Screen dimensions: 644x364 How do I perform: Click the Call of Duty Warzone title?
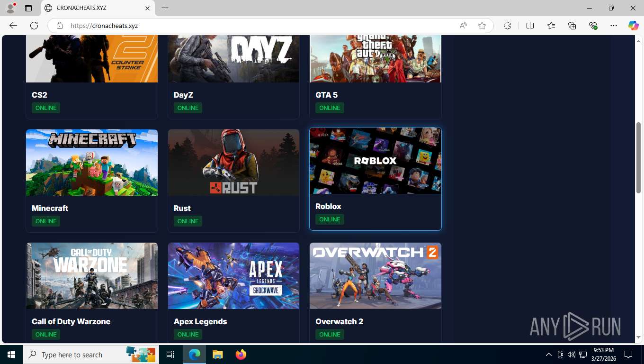[71, 321]
